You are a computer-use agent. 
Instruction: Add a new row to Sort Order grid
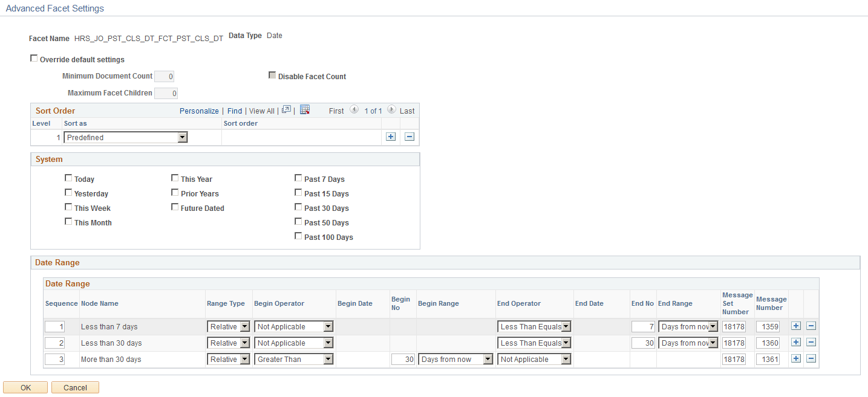pos(391,137)
